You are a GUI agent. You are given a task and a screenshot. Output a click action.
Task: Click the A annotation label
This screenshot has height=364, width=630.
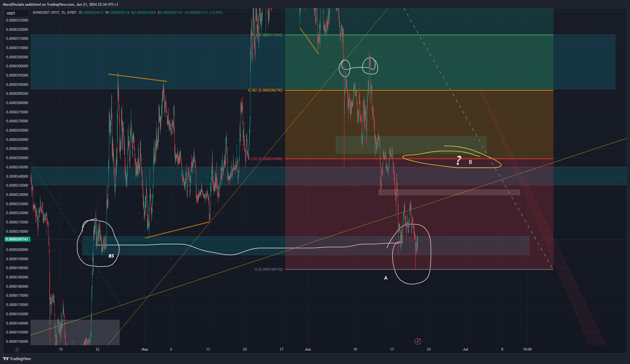pyautogui.click(x=386, y=278)
